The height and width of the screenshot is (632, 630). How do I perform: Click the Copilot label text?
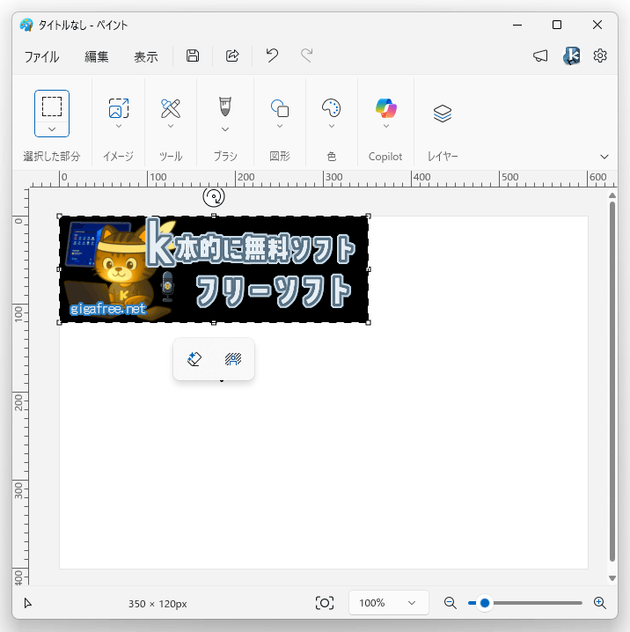pos(385,156)
